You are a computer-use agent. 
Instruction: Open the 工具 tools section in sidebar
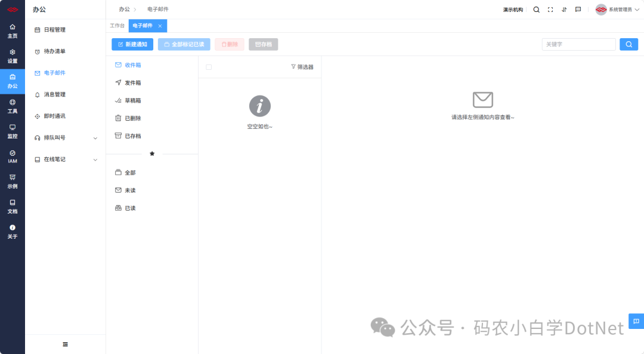coord(13,106)
